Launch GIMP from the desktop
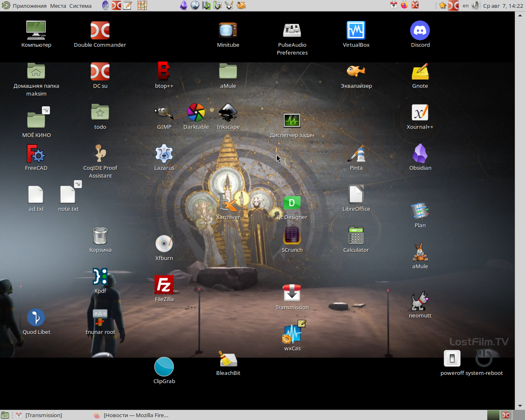Screen dimensions: 525x420 (164, 113)
